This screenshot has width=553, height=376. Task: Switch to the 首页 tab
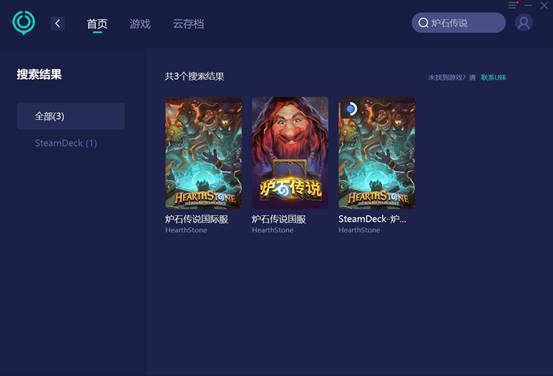97,24
